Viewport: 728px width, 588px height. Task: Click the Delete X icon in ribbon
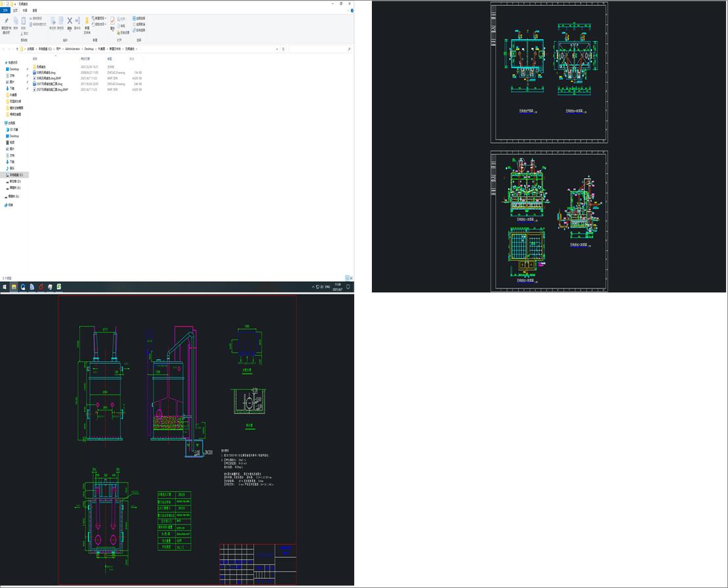click(x=70, y=22)
